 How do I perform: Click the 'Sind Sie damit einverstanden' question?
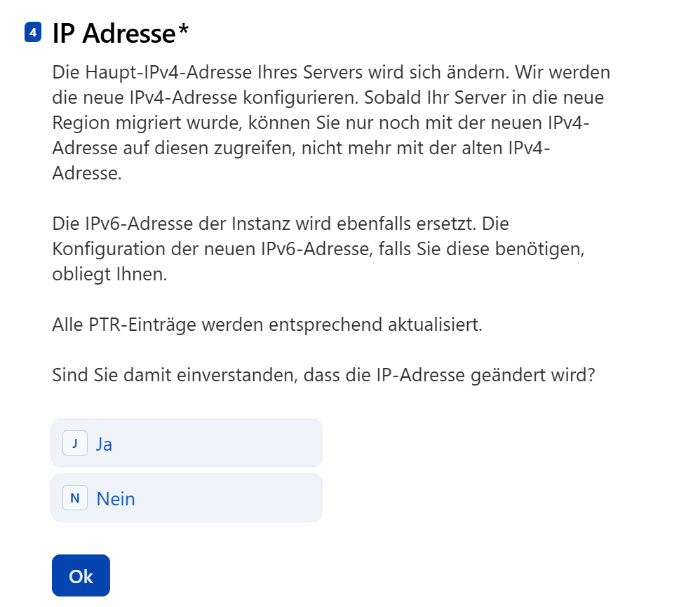(x=323, y=375)
